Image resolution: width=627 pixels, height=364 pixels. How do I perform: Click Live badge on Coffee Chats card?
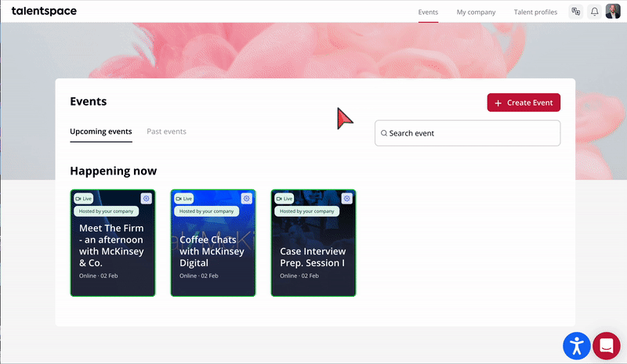click(184, 199)
